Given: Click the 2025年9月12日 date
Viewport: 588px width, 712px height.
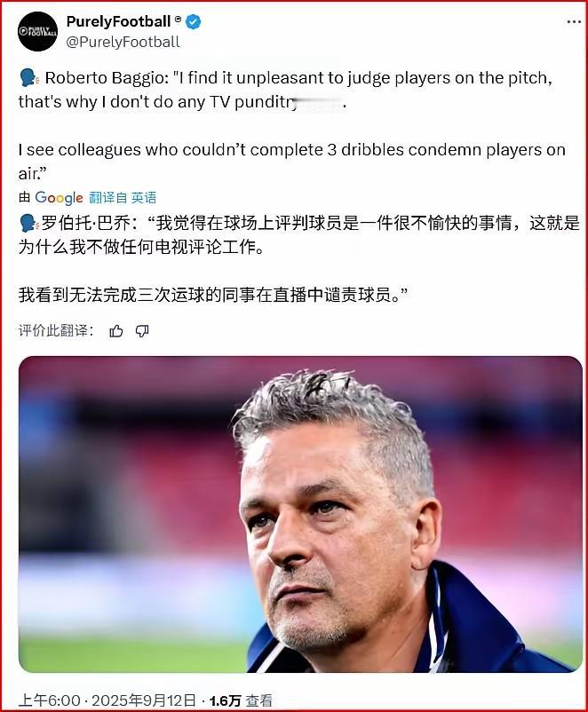Looking at the screenshot, I should (144, 700).
